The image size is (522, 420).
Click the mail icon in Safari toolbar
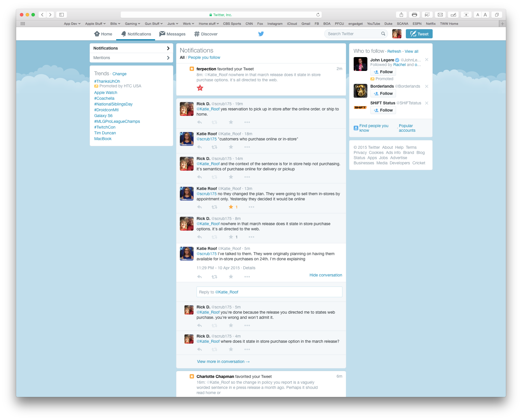[440, 15]
